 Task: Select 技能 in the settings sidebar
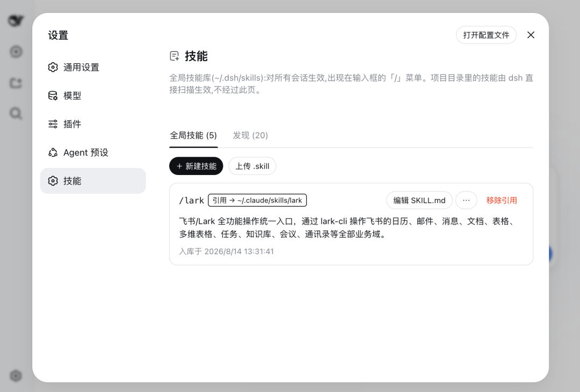pos(93,181)
